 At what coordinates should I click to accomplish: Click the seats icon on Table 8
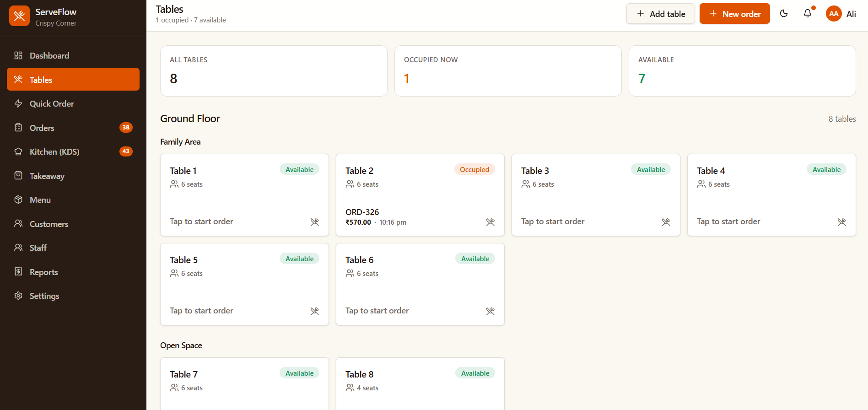(350, 388)
